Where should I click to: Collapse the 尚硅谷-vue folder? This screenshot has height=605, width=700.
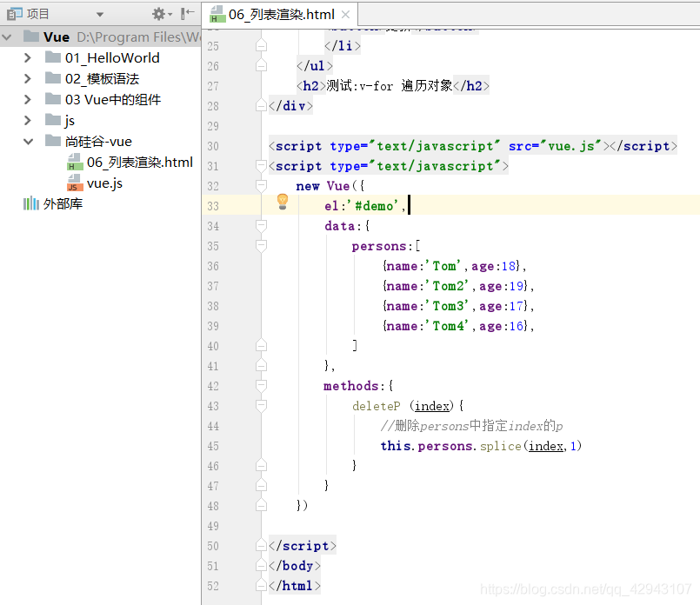click(x=28, y=142)
